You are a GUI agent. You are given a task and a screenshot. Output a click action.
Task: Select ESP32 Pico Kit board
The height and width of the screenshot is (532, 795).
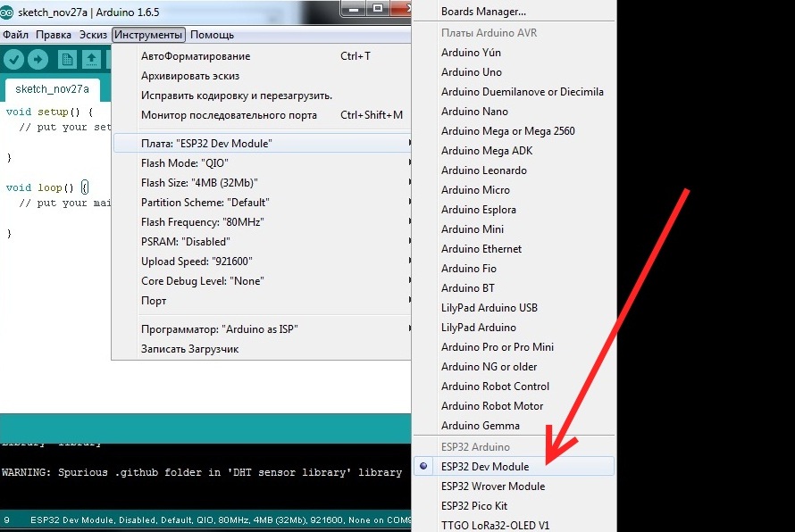(x=514, y=505)
